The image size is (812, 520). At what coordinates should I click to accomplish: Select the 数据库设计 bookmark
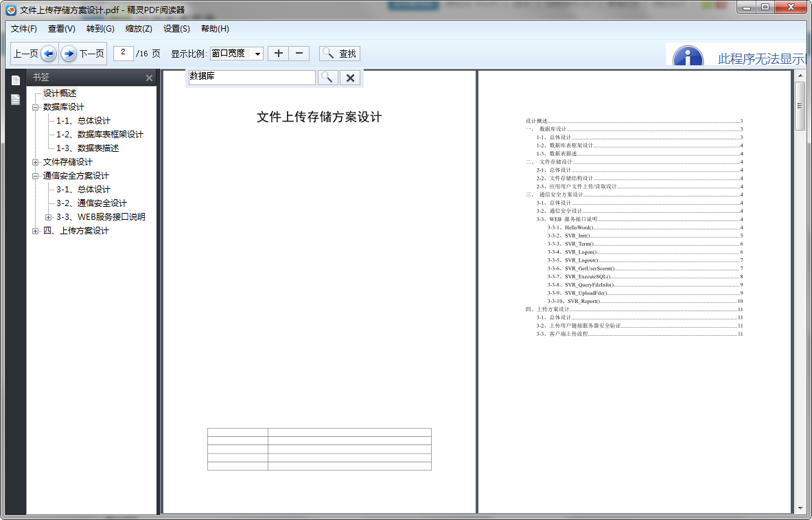(x=63, y=106)
